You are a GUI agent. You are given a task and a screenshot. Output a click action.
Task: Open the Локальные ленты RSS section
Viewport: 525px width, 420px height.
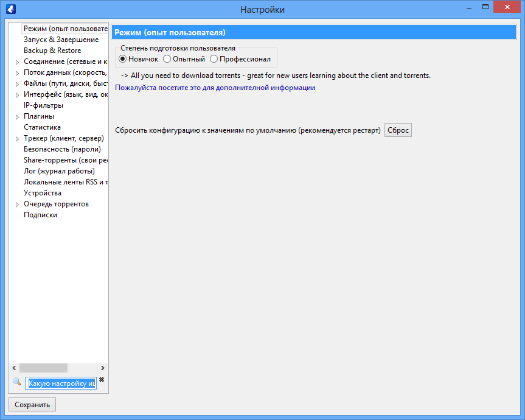pyautogui.click(x=65, y=182)
